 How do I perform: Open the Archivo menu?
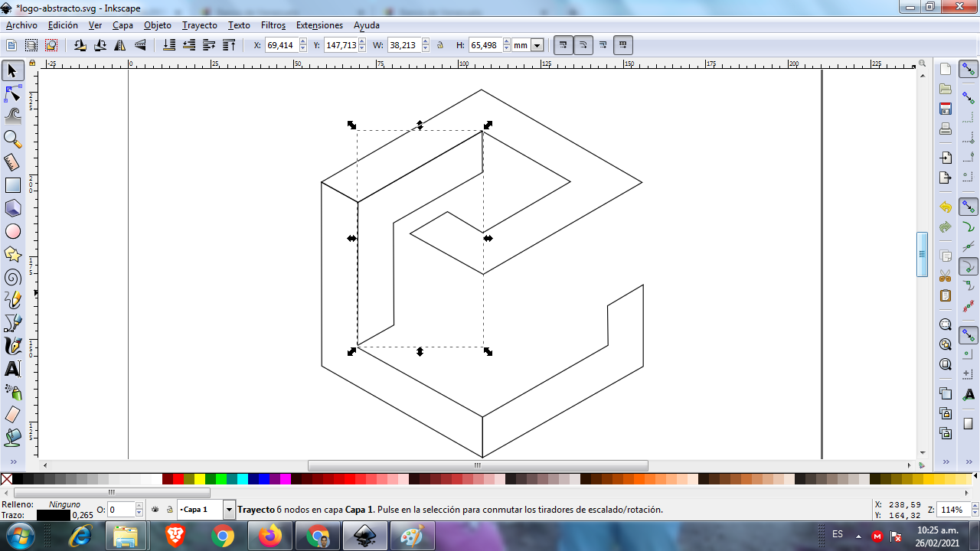[x=21, y=25]
